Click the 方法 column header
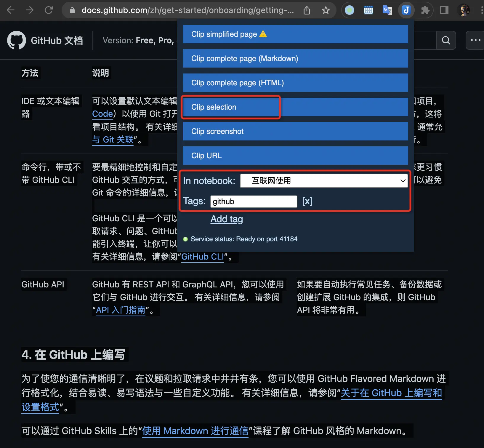This screenshot has width=484, height=448. click(30, 73)
